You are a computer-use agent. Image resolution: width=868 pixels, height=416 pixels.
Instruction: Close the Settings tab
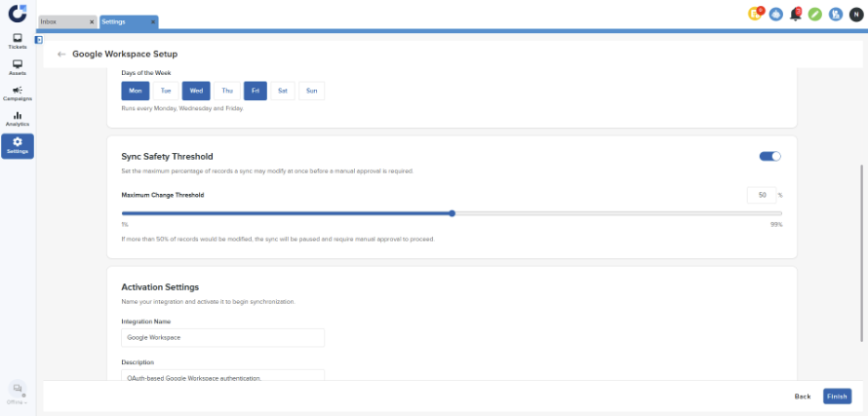[151, 21]
